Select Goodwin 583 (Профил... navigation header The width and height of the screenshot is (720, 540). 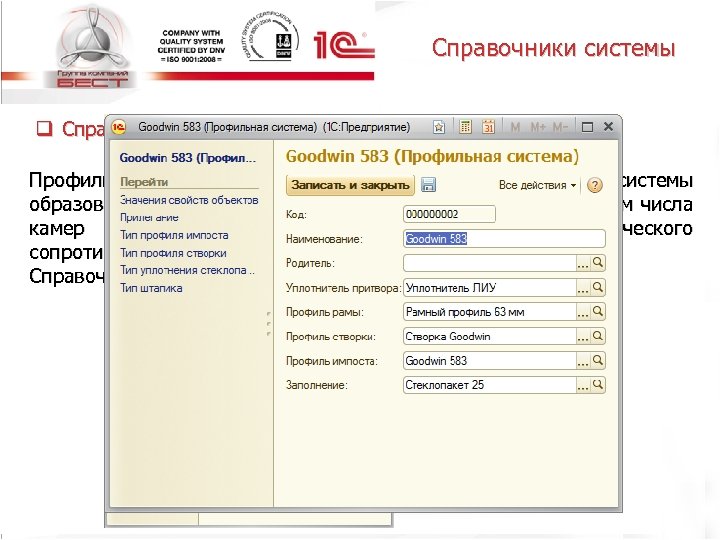pos(187,158)
